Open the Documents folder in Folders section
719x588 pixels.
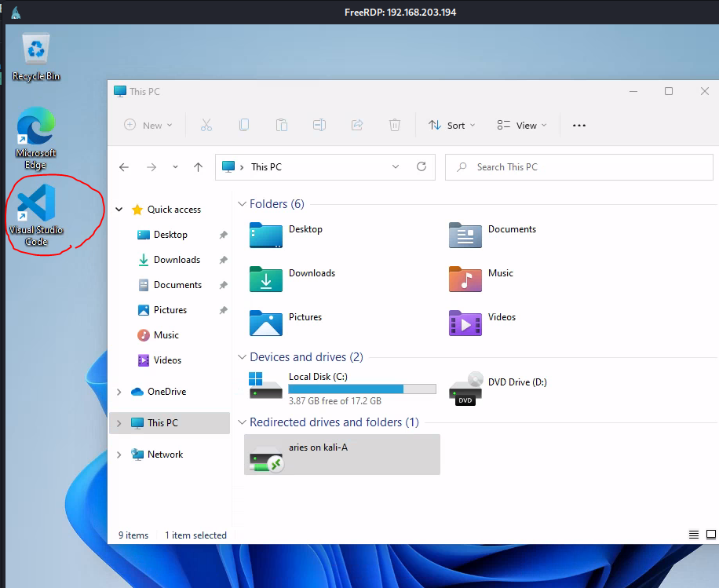[492, 235]
